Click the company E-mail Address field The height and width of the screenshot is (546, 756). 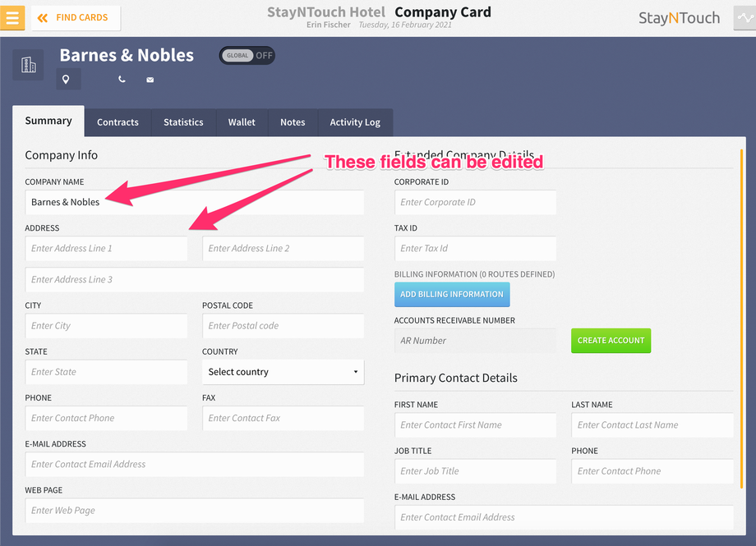[194, 465]
